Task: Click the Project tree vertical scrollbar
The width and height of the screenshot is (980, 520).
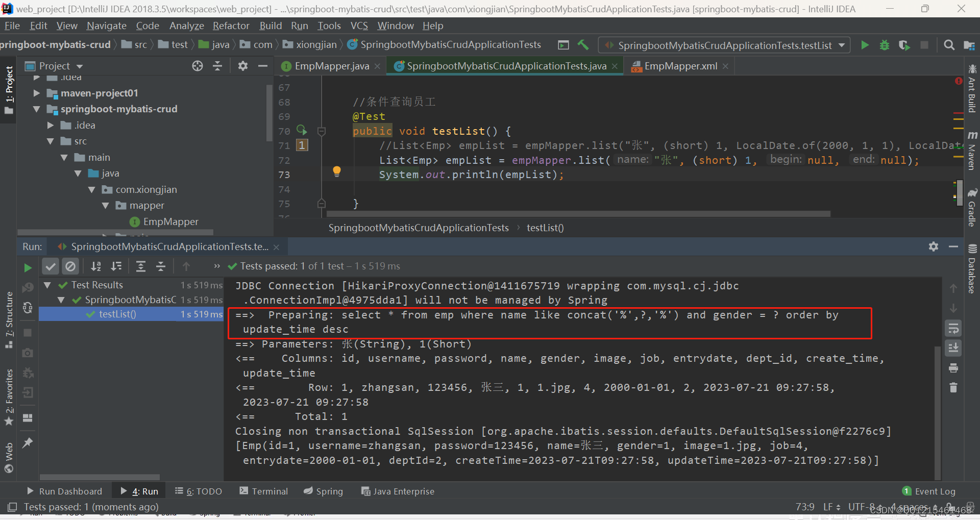Action: [x=269, y=113]
